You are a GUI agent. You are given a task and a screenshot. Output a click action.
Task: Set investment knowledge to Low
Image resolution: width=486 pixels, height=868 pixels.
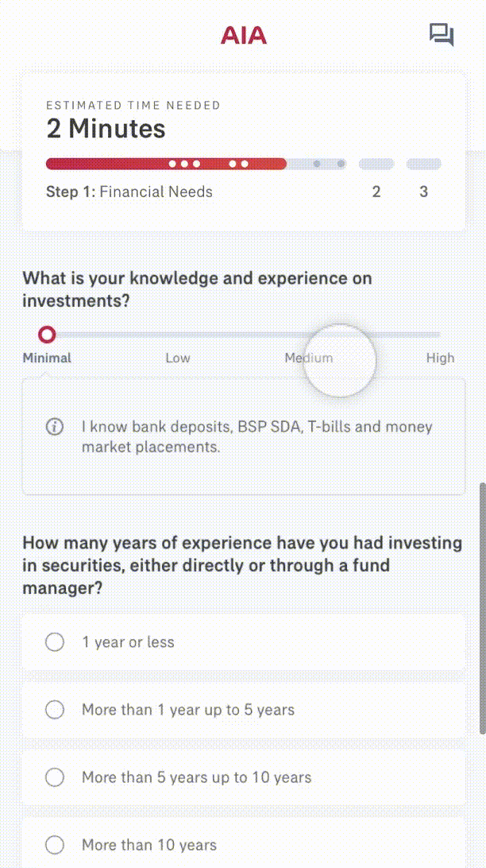(x=178, y=335)
